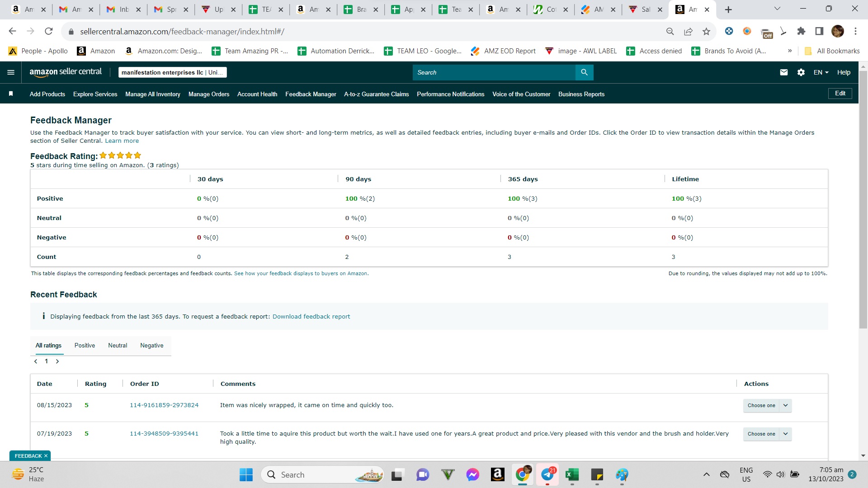Close the FEEDBACK widget
868x488 pixels.
(46, 456)
